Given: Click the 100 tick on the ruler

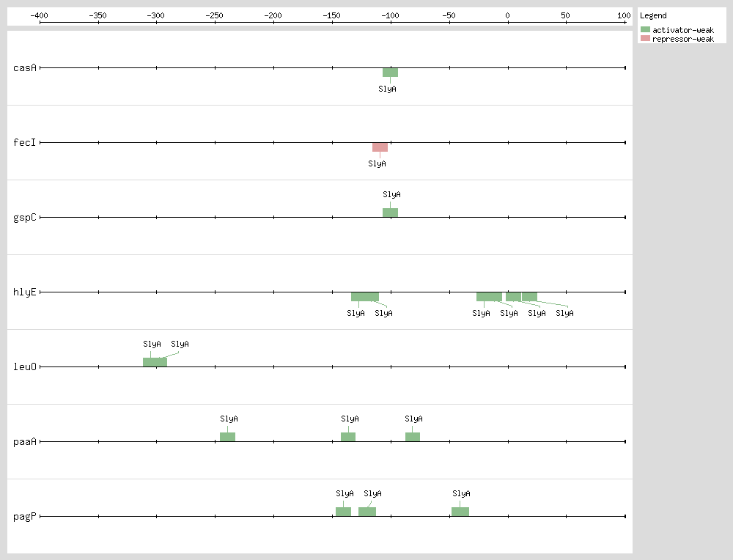Looking at the screenshot, I should (624, 15).
